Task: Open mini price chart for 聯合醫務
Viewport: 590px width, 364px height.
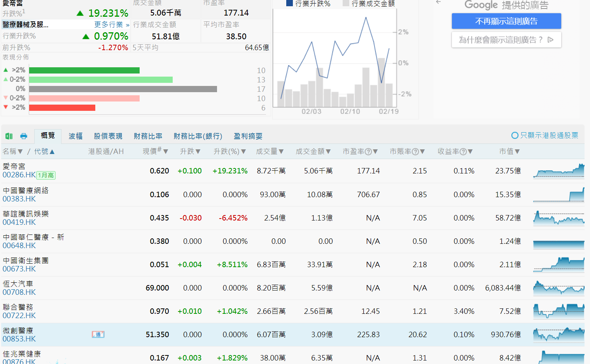Action: pyautogui.click(x=558, y=311)
